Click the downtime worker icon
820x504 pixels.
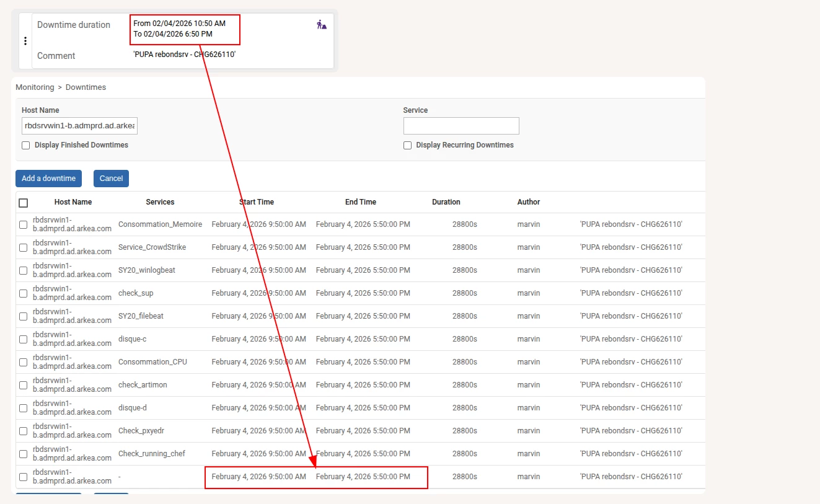point(321,25)
